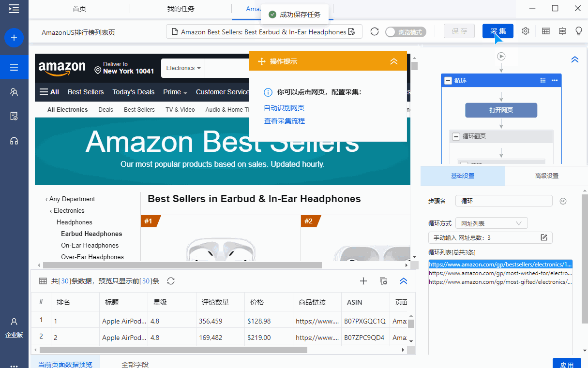Click the 自动识别网页 link
This screenshot has width=588, height=368.
tap(284, 108)
